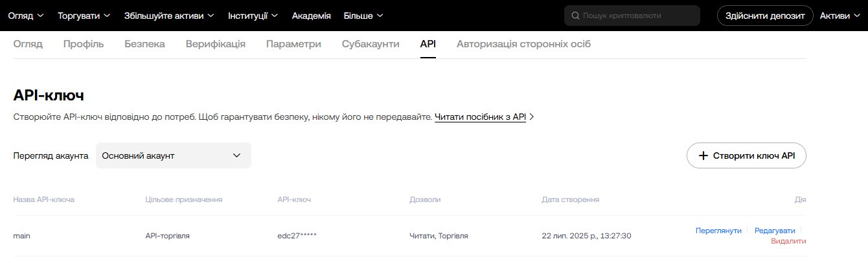The height and width of the screenshot is (263, 868).
Task: Click arrow icon next to Читати посібник з API
Action: point(532,117)
